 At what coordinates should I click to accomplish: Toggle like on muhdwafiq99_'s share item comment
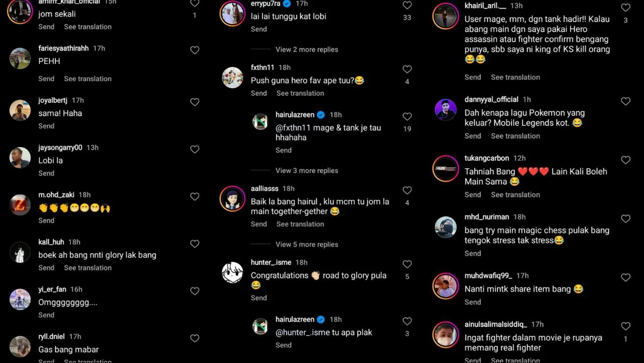click(625, 277)
